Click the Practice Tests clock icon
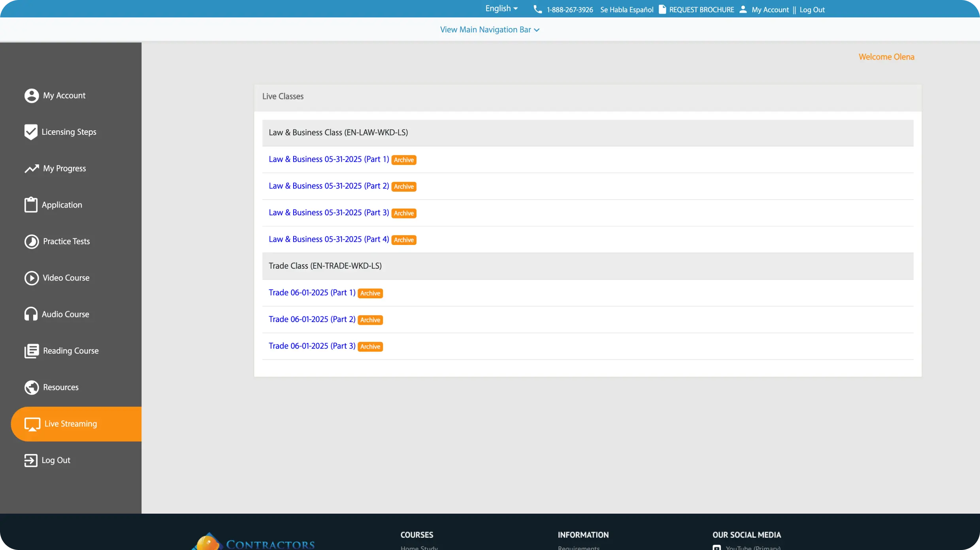This screenshot has width=980, height=550. (x=32, y=241)
